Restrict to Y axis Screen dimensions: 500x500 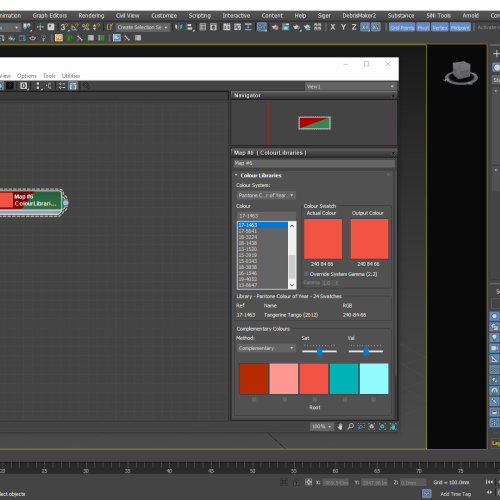[x=343, y=27]
